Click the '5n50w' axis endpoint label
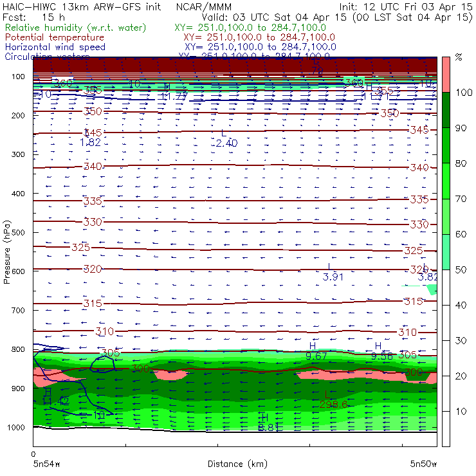Screen dimensions: 476x476 click(423, 464)
